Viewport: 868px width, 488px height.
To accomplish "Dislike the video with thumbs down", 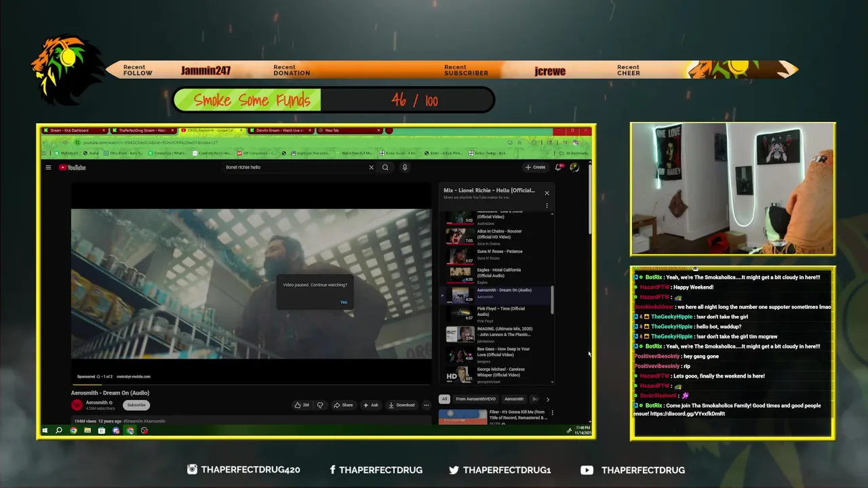I will point(320,405).
